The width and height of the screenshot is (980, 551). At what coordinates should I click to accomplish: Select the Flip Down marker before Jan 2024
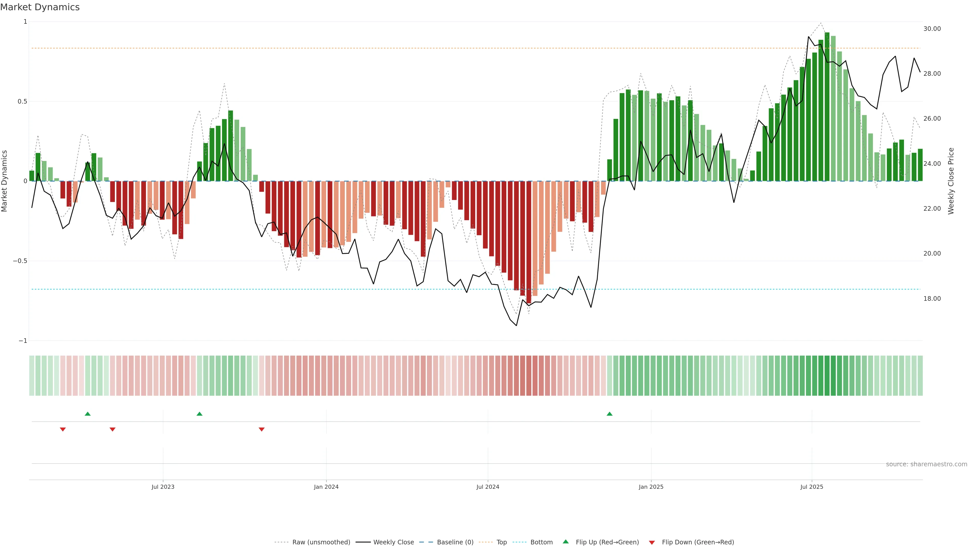point(261,429)
